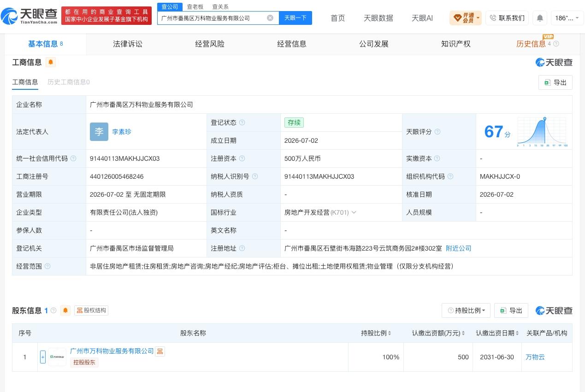Select the 500万人民币 registered capital value
Screen dimensions: 585x392
303,158
